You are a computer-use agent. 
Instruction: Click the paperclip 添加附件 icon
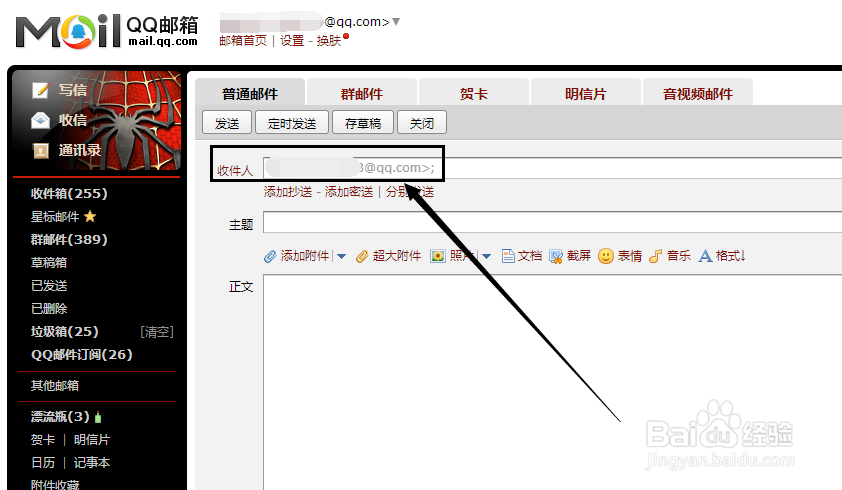pos(270,256)
